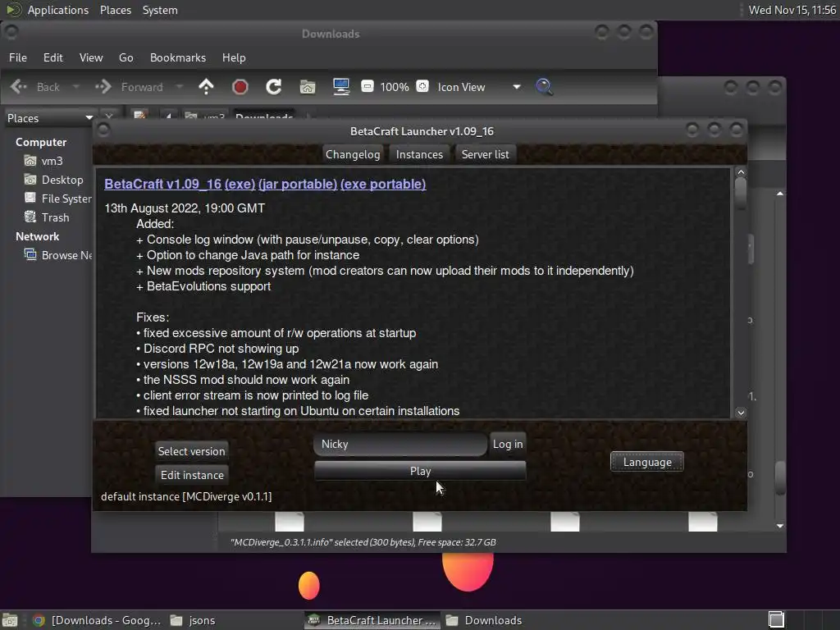Switch to jsons folder in taskbar
Screen dimensions: 840x630
[193, 620]
